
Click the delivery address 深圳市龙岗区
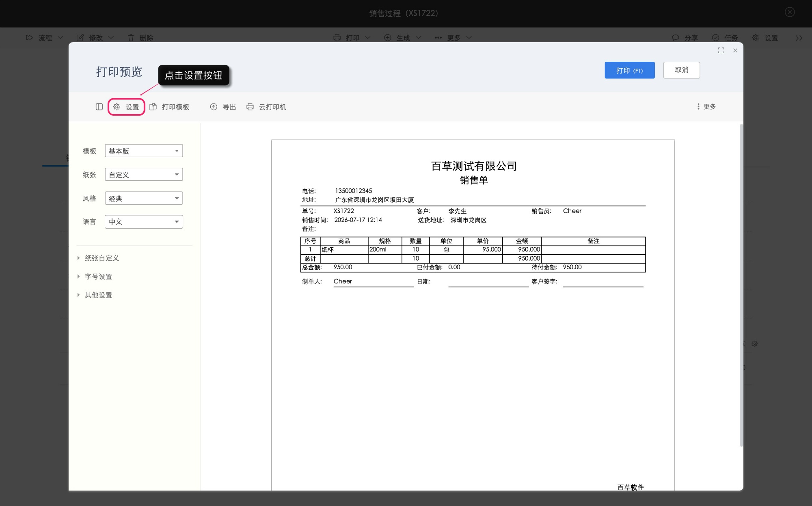pos(468,220)
